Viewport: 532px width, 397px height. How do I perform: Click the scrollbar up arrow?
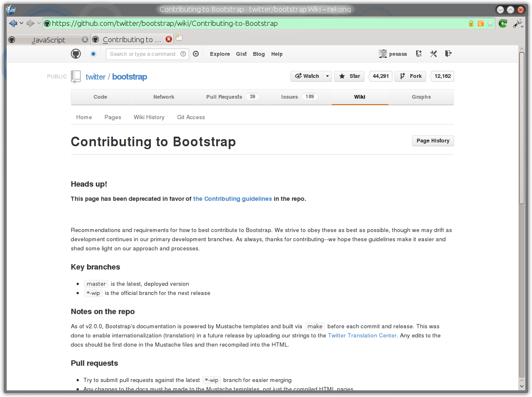point(522,49)
